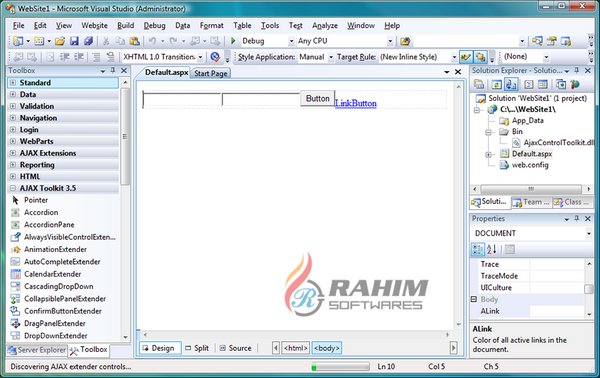The image size is (600, 378).
Task: Select the Pointer tool in toolbox
Action: coord(36,200)
